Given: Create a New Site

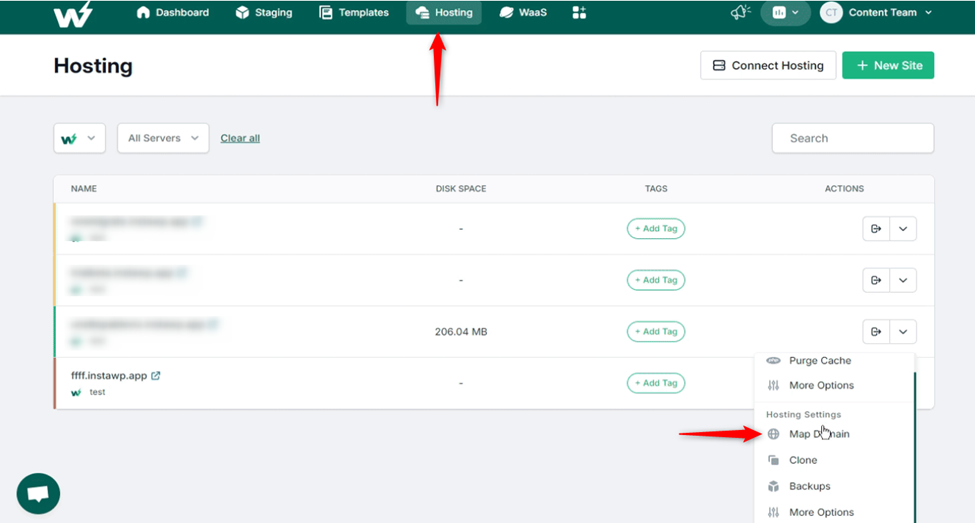Looking at the screenshot, I should (x=888, y=65).
